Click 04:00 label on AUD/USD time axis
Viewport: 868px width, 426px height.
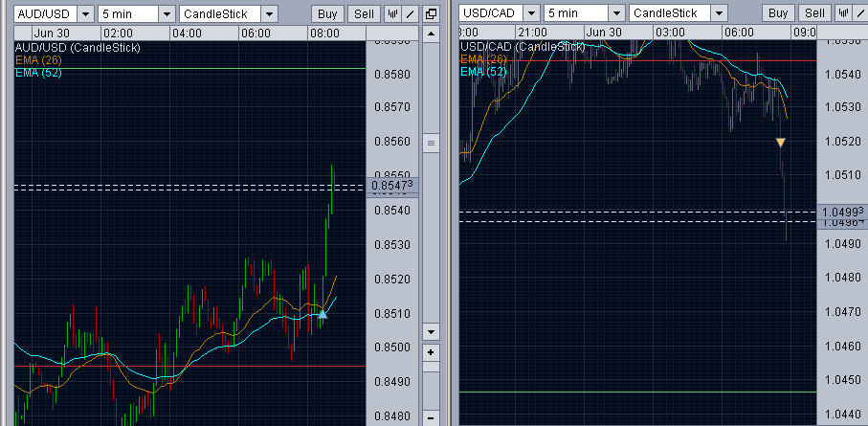(188, 34)
